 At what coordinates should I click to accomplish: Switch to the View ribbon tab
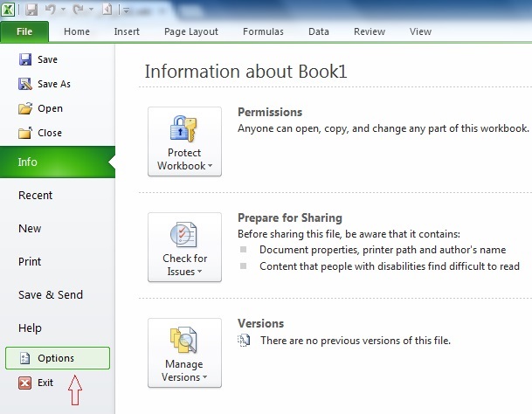tap(420, 31)
